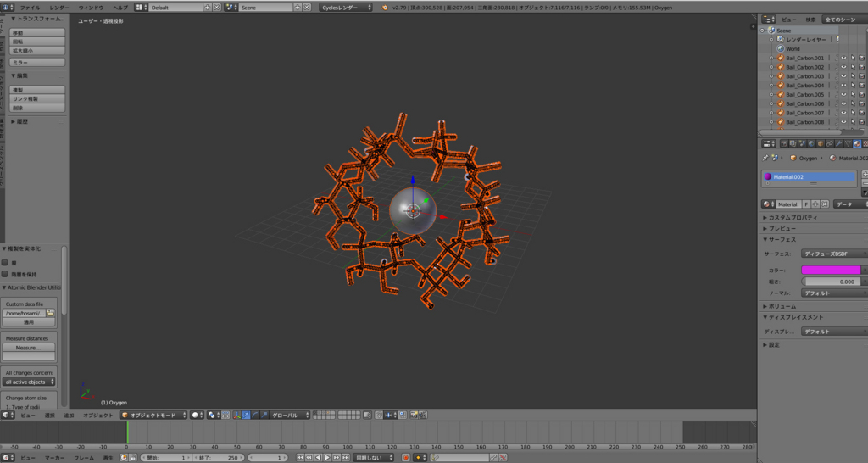868x463 pixels.
Task: Open the マーカー menu in timeline header
Action: 55,458
